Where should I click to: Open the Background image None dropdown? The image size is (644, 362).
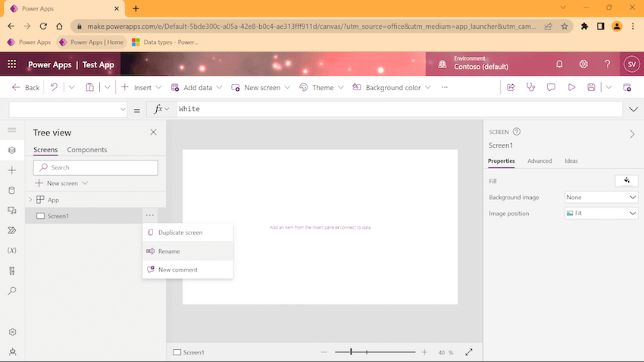[x=602, y=198]
